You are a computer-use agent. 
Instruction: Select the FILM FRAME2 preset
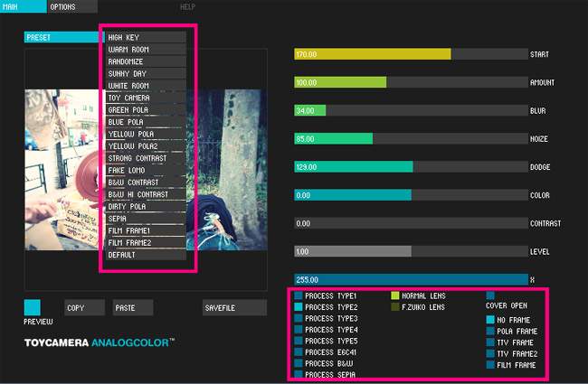pos(146,243)
